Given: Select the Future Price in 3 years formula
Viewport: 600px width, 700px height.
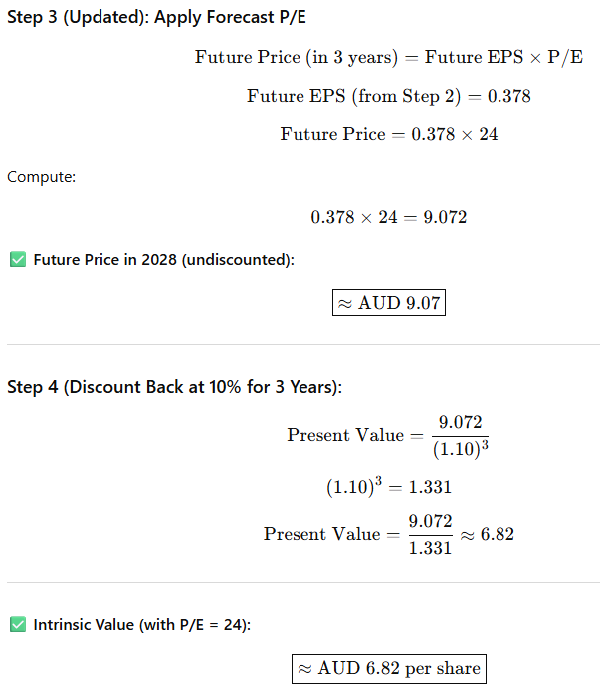Looking at the screenshot, I should [x=389, y=57].
